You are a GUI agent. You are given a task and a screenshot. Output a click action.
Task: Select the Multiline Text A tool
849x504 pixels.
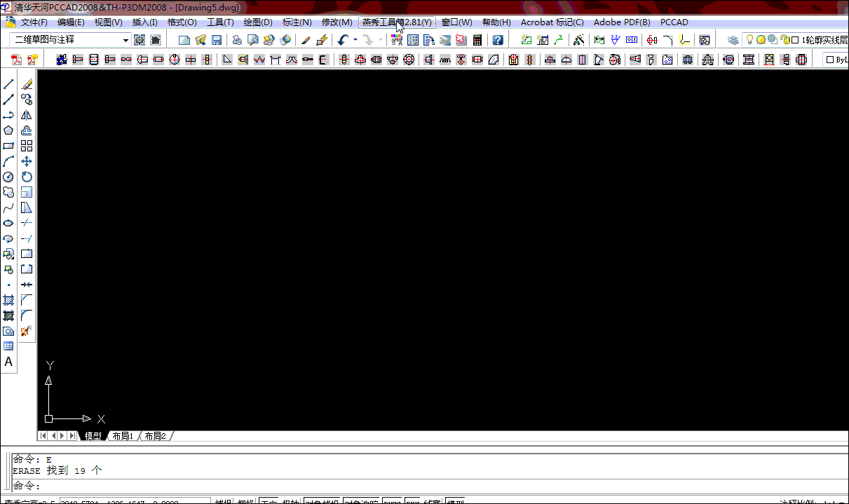(x=8, y=362)
